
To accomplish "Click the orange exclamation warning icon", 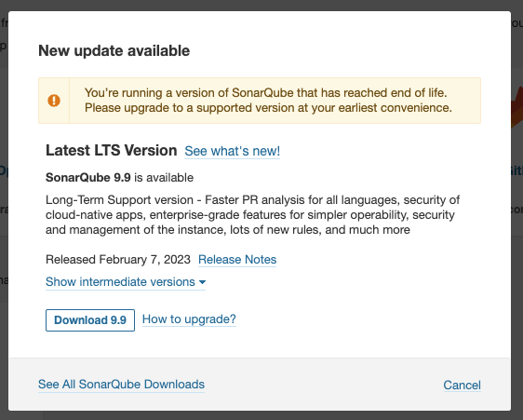I will coord(54,101).
